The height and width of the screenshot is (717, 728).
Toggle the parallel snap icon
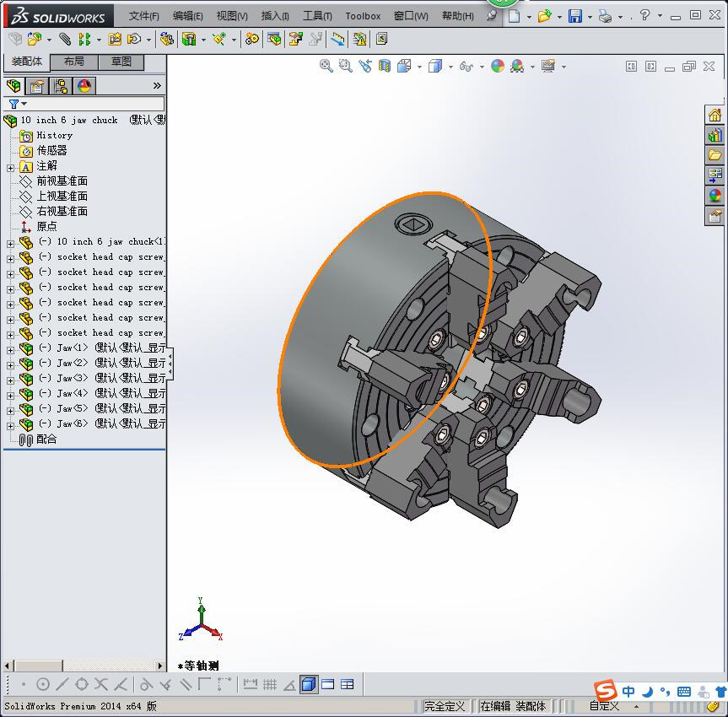pyautogui.click(x=186, y=684)
